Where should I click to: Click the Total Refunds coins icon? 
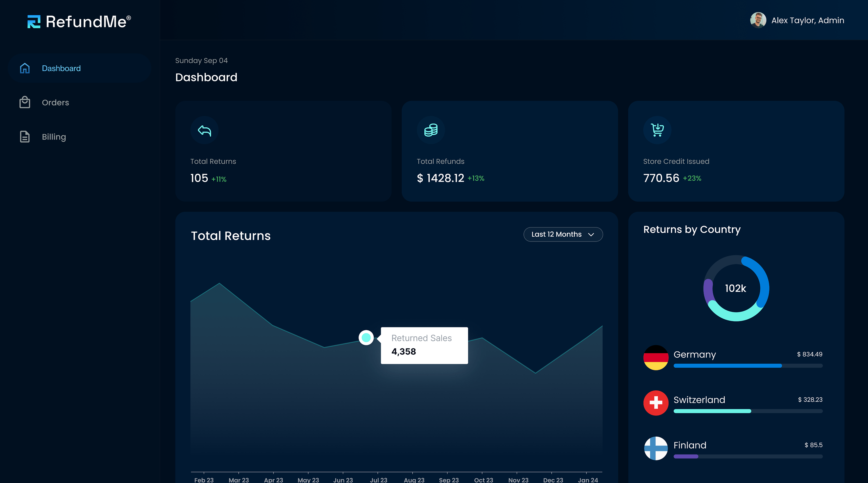(431, 130)
